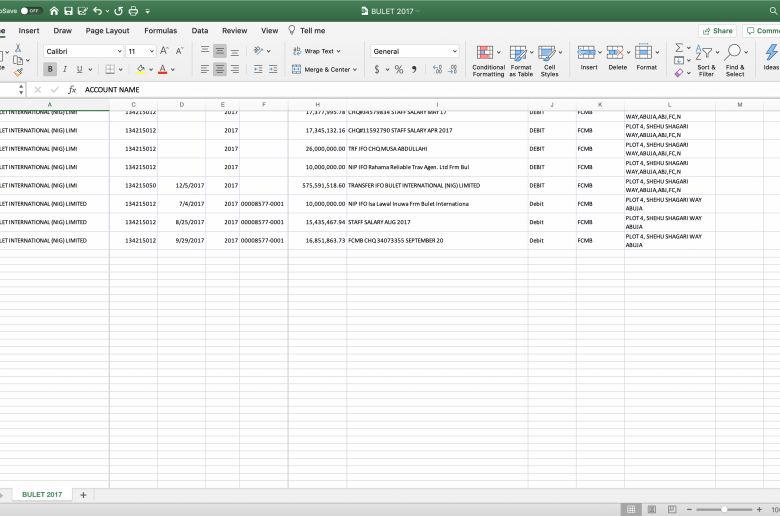
Task: Open the Borders dropdown arrow
Action: [120, 70]
